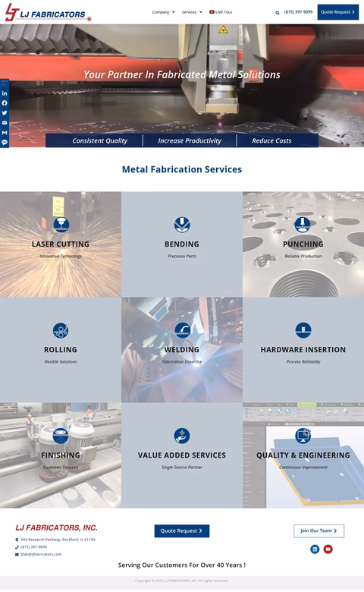Click the 'Single Source Partner' subtitle
Screen dimensions: 364x592
(x=182, y=467)
